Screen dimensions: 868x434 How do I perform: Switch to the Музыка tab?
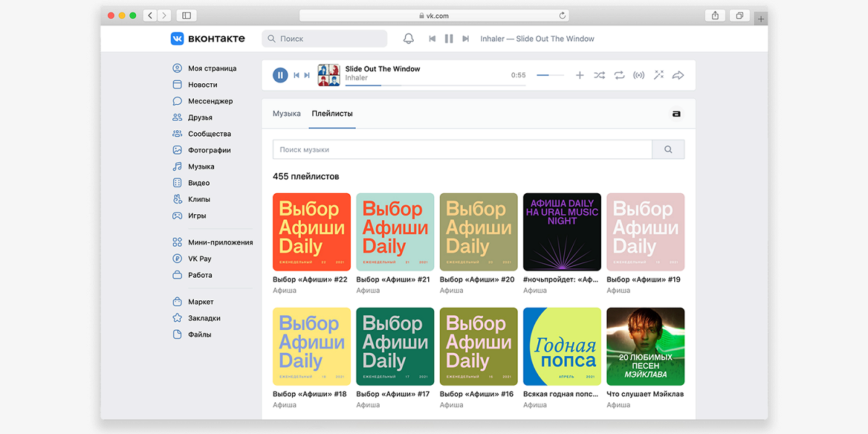point(286,114)
